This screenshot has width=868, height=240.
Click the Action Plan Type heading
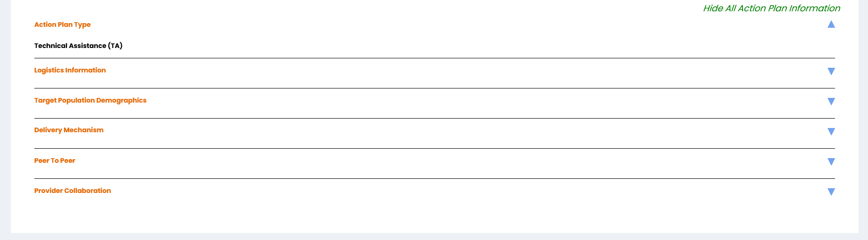63,24
